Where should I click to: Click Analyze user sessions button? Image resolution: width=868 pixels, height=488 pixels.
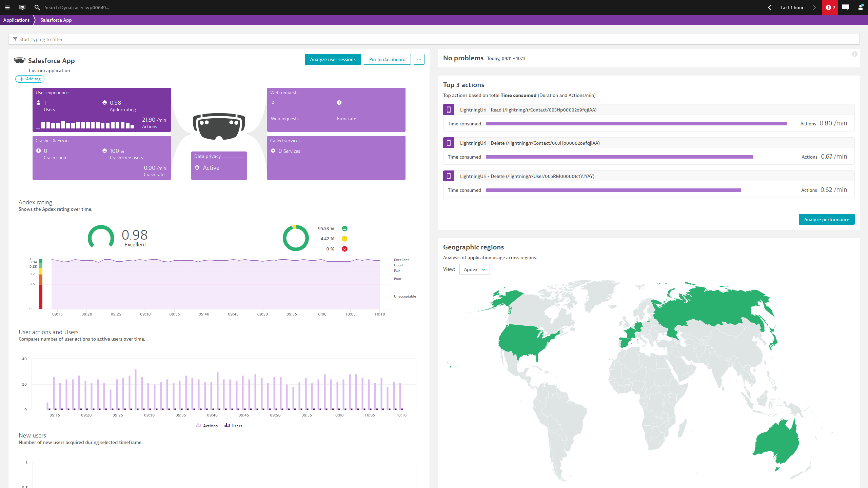tap(333, 59)
